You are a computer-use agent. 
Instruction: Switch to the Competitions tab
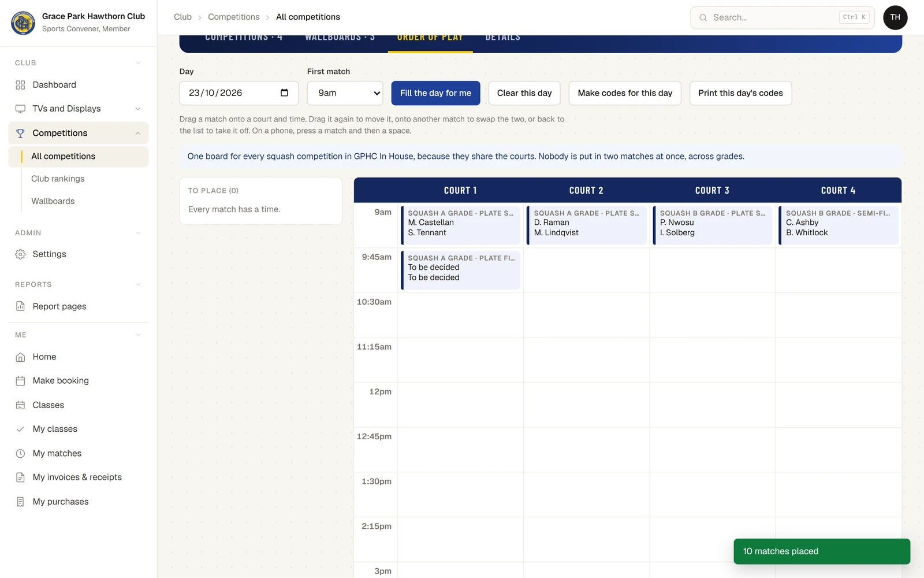(244, 39)
